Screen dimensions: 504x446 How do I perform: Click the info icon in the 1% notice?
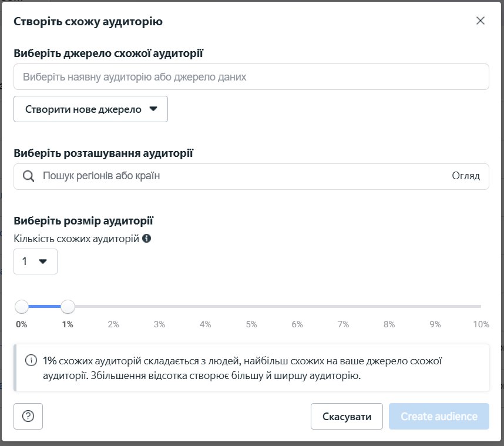[x=31, y=360]
